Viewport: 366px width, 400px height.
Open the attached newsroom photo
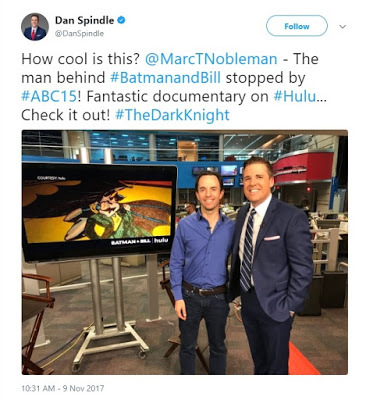coord(185,252)
